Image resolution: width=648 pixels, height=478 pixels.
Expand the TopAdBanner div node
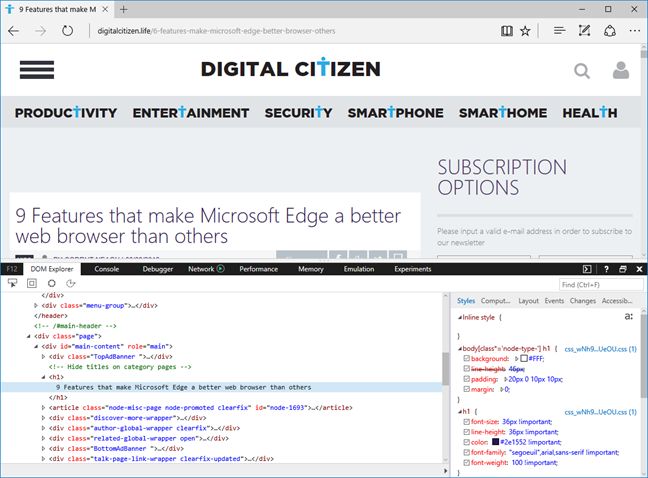(x=43, y=357)
